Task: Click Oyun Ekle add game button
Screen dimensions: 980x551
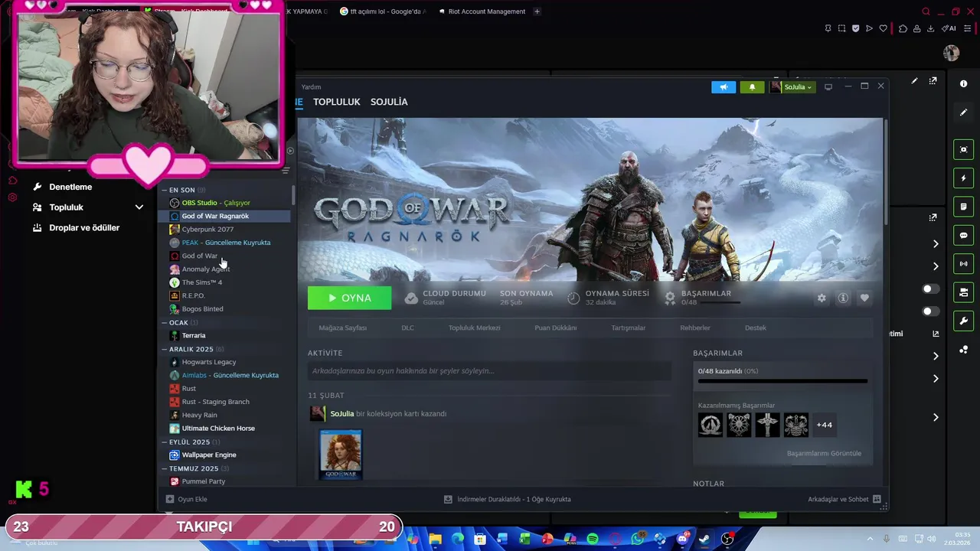Action: pos(186,499)
